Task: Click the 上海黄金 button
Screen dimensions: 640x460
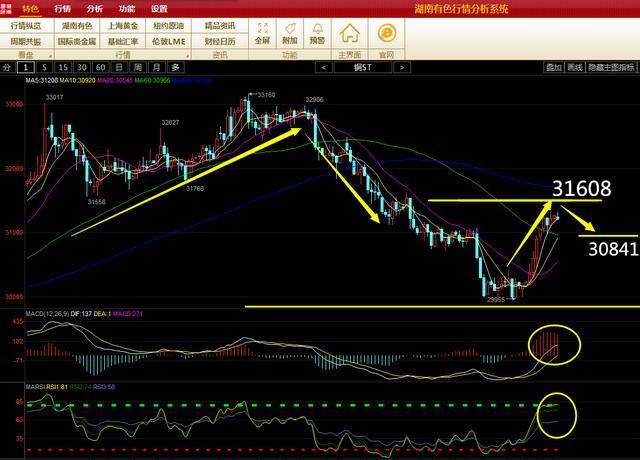Action: pyautogui.click(x=126, y=26)
